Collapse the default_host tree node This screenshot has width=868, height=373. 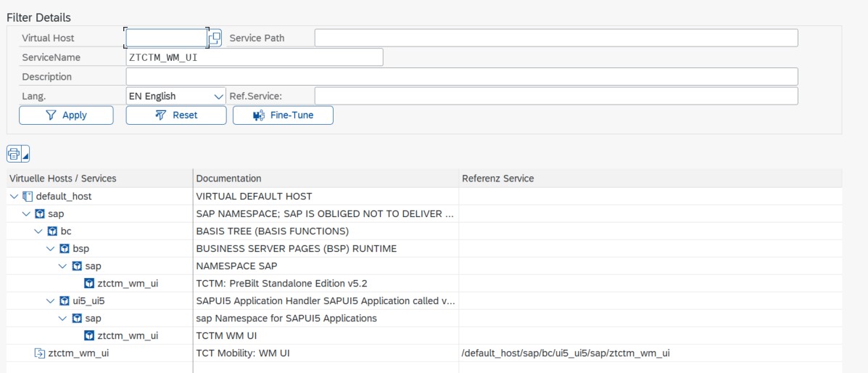pos(15,196)
